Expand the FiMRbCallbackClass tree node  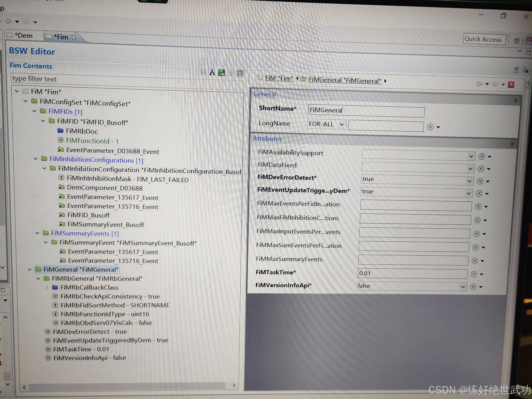pyautogui.click(x=47, y=287)
